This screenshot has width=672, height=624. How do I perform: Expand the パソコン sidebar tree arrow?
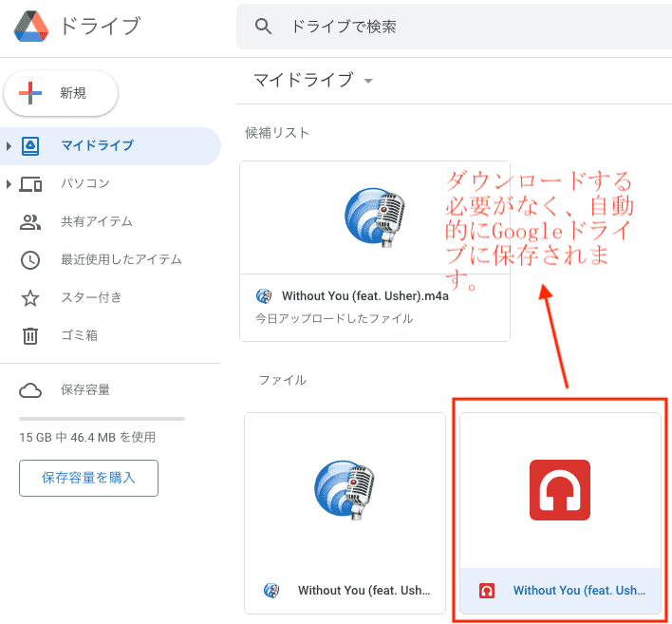coord(9,184)
